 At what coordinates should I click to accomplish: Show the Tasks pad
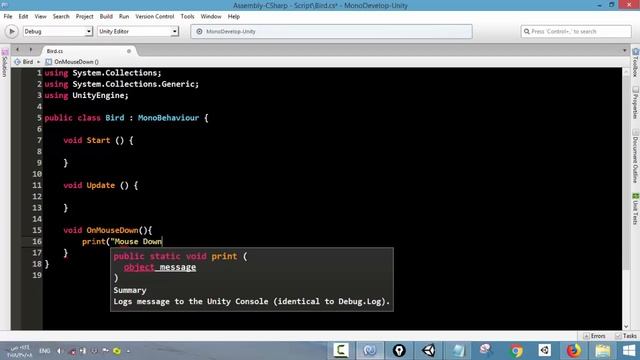tap(626, 336)
